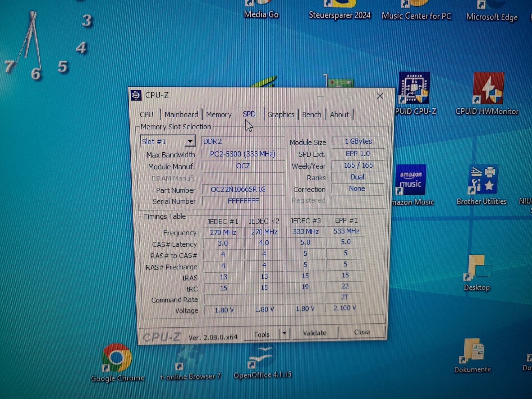Click Max Bandwidth value PC2-5300 (333 MHz)
The height and width of the screenshot is (399, 532).
tap(243, 154)
